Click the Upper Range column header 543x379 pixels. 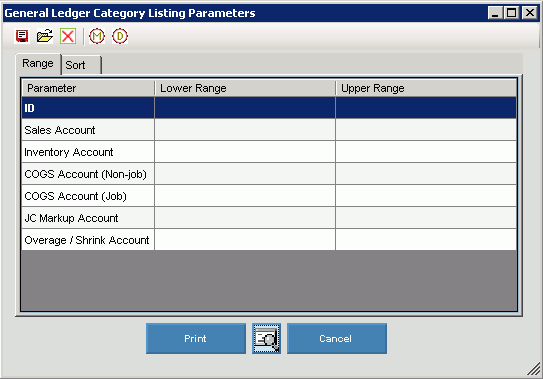(x=426, y=88)
